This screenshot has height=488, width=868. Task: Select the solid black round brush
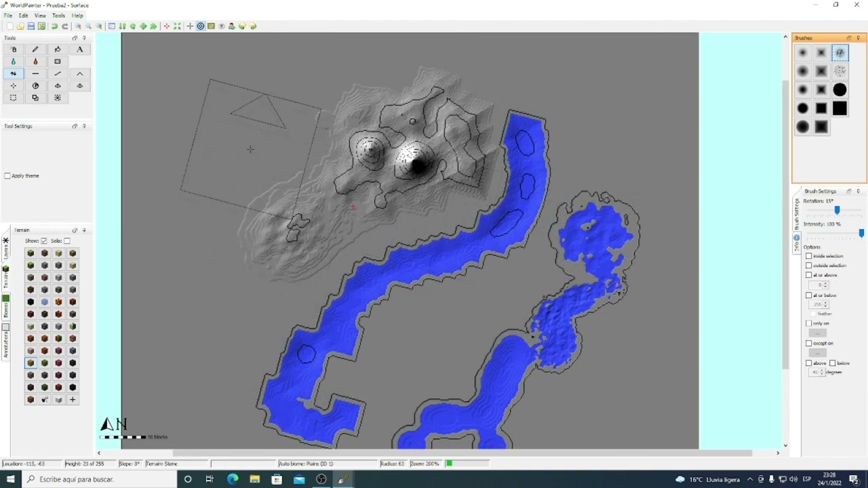point(840,89)
